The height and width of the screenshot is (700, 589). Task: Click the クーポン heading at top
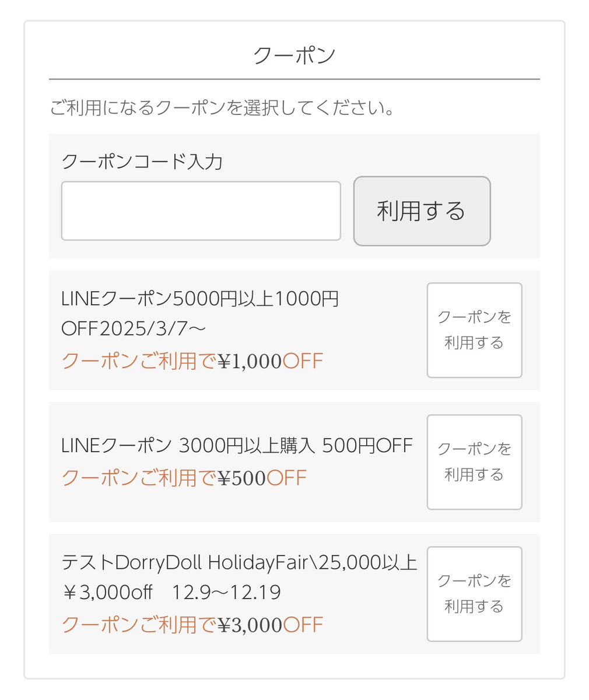[294, 56]
